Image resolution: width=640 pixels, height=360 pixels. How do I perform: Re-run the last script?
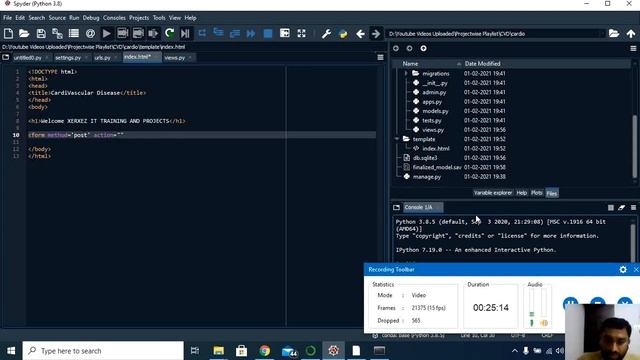(x=169, y=33)
